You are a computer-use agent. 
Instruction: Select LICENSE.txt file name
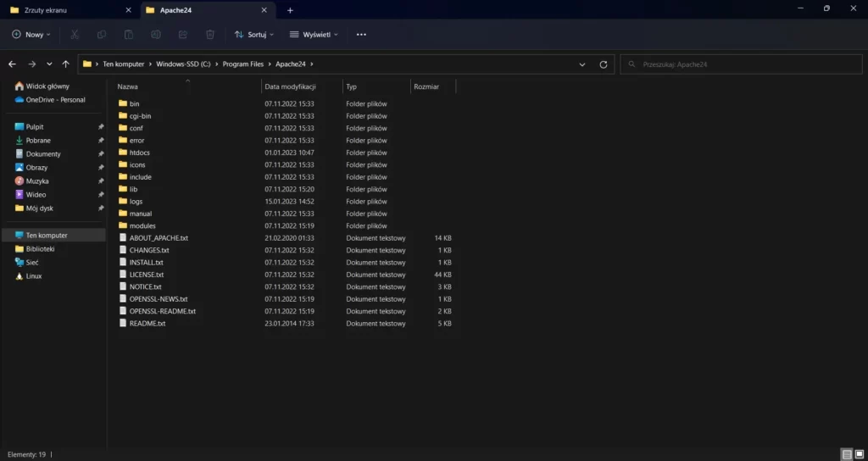[147, 275]
